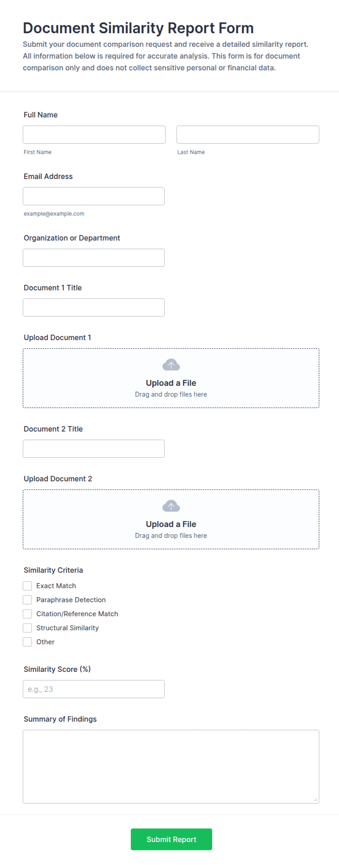This screenshot has height=868, width=339.
Task: Submit the form with Submit Report button
Action: 171,839
